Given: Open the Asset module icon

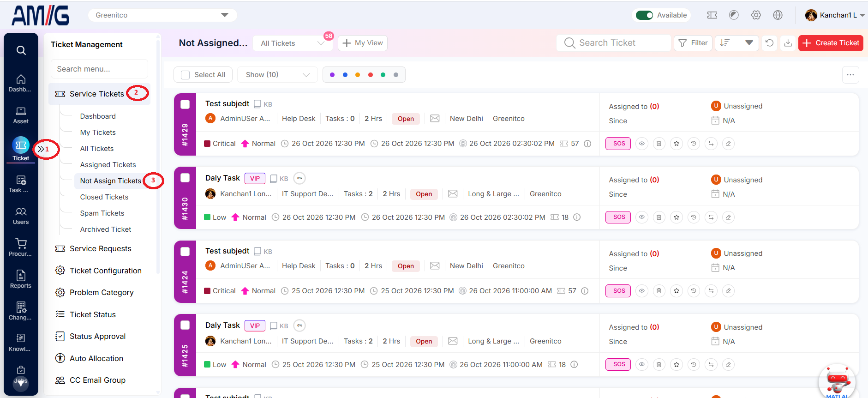Looking at the screenshot, I should point(20,115).
